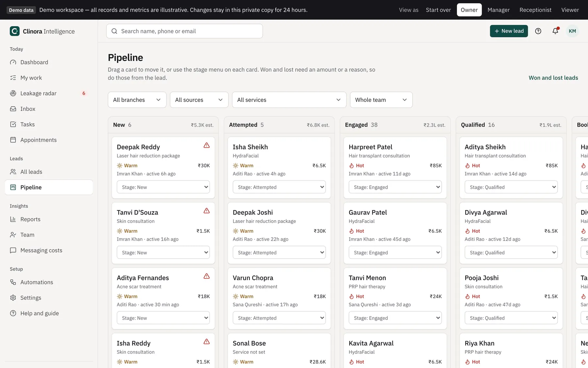
Task: Click the Warm sun icon on Isha Sheikh card
Action: 236,166
